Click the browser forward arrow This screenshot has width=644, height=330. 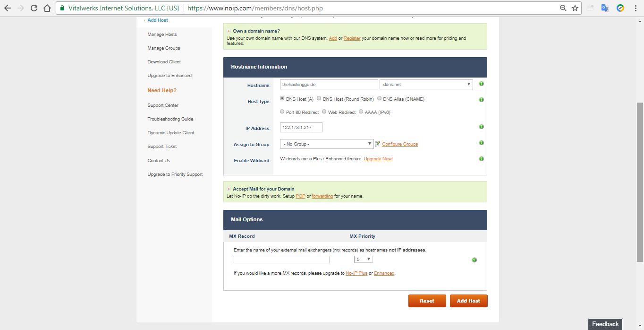[21, 8]
